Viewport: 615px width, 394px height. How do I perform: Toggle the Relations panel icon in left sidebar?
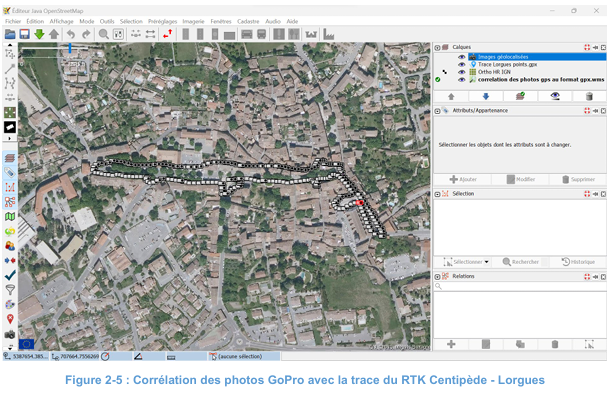pos(10,202)
